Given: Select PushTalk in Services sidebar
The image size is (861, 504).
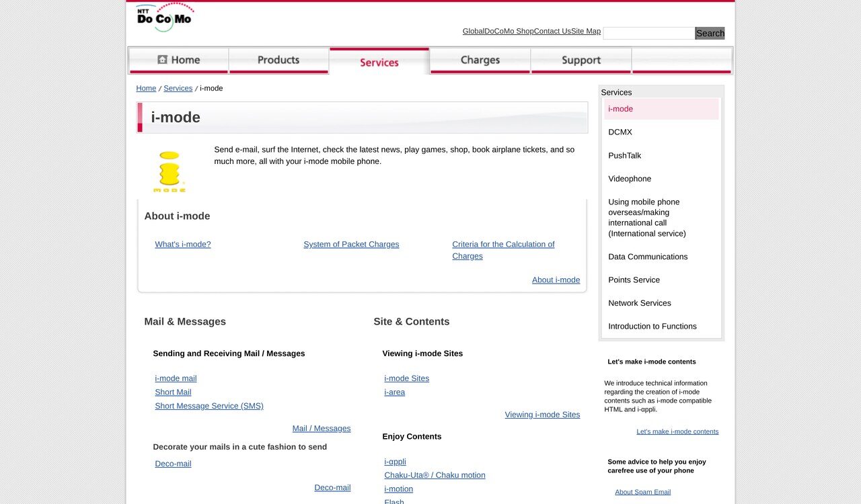Looking at the screenshot, I should 661,155.
